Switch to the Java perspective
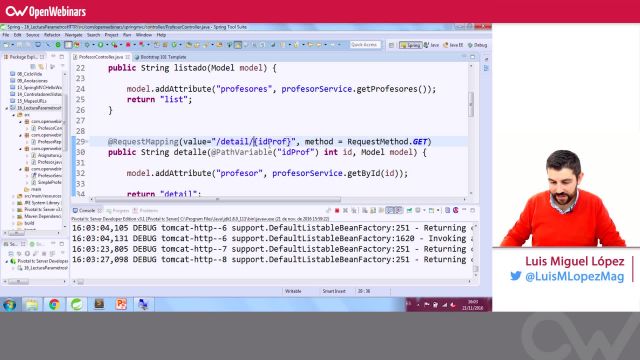640x360 pixels. tap(431, 45)
